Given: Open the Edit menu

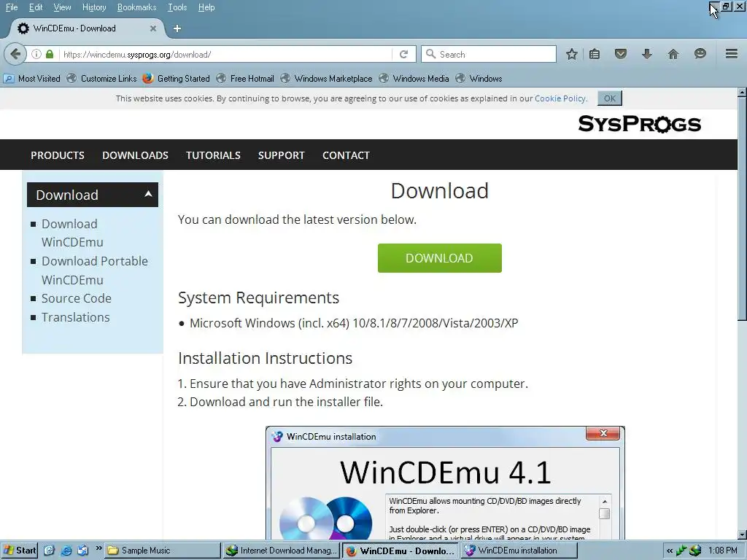Looking at the screenshot, I should tap(36, 7).
